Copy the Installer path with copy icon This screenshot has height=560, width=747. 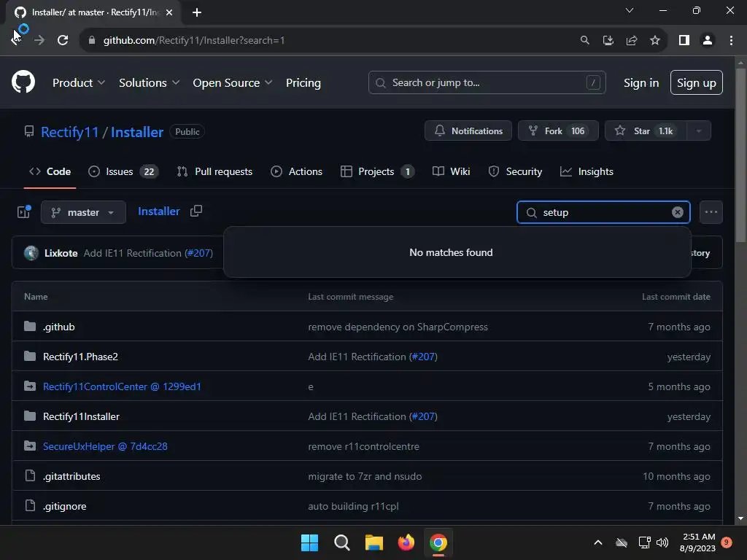coord(196,211)
